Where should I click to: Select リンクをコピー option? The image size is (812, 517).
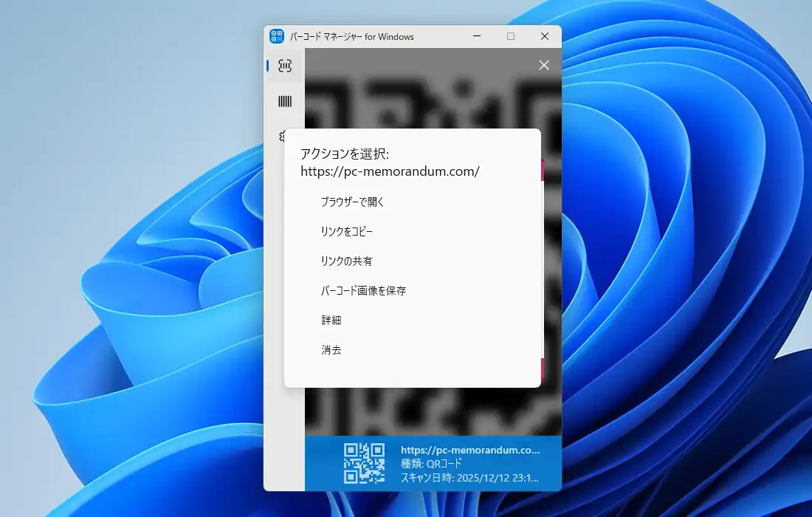(x=347, y=231)
